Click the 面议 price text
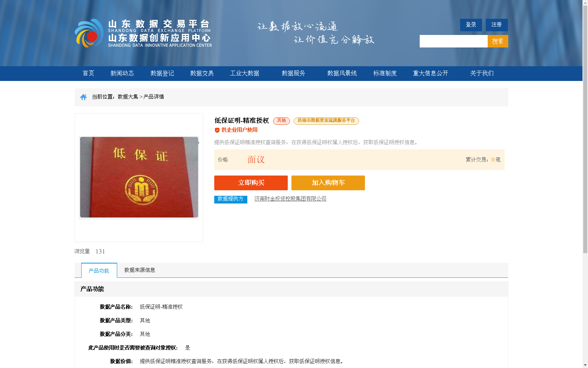 coord(256,160)
